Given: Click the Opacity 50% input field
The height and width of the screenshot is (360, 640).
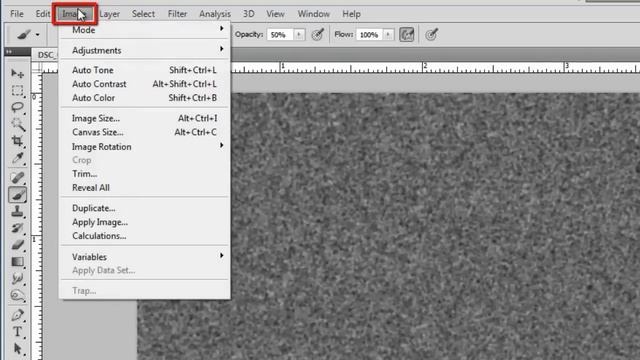Looking at the screenshot, I should click(280, 35).
